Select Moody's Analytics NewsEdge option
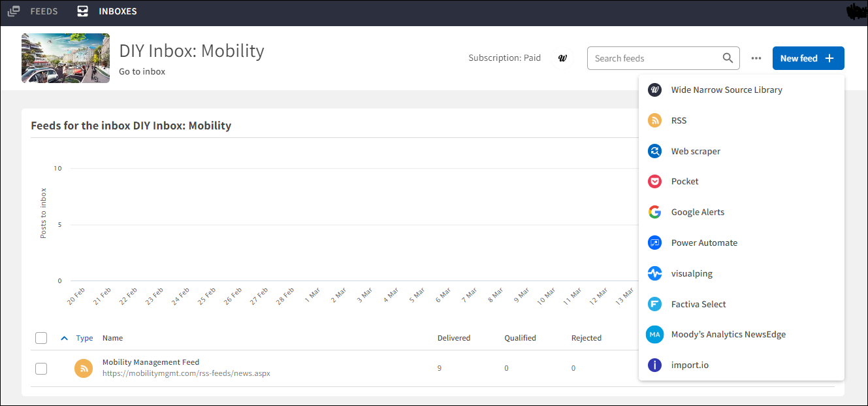868x406 pixels. coord(728,335)
